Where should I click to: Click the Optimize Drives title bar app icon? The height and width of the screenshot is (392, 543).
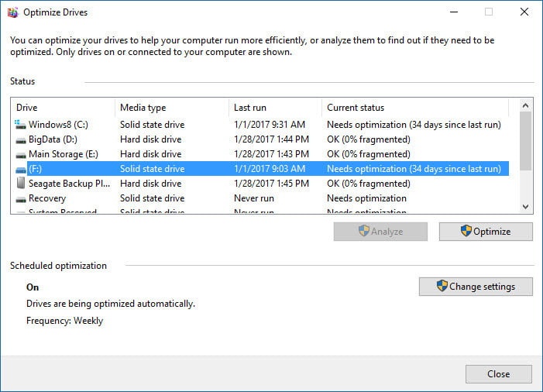(x=12, y=12)
